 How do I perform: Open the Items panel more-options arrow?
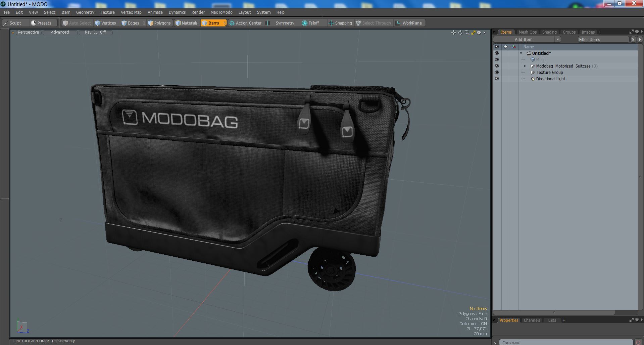coord(641,32)
